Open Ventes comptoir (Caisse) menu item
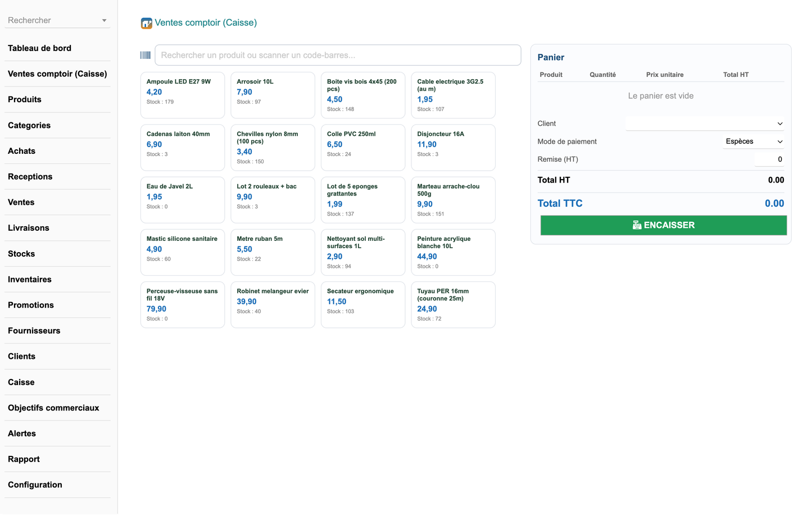The height and width of the screenshot is (516, 812). tap(57, 74)
